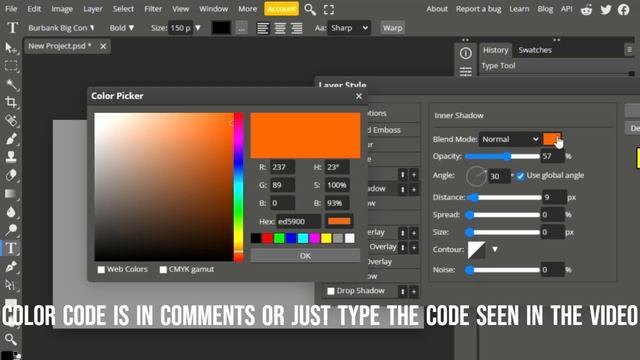Select the Gradient tool

click(11, 193)
